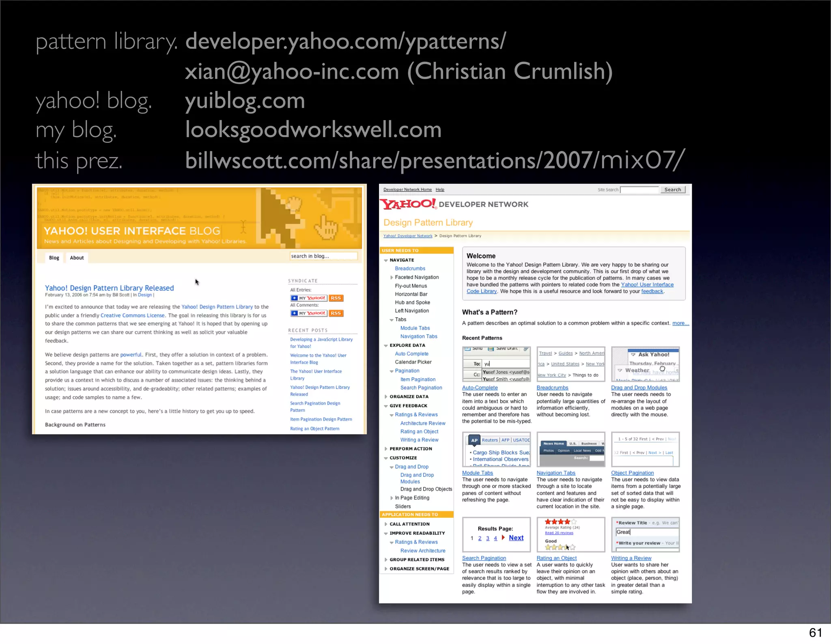Screen dimensions: 831x644
Task: Click the RSS badge under All Comments
Action: (336, 313)
